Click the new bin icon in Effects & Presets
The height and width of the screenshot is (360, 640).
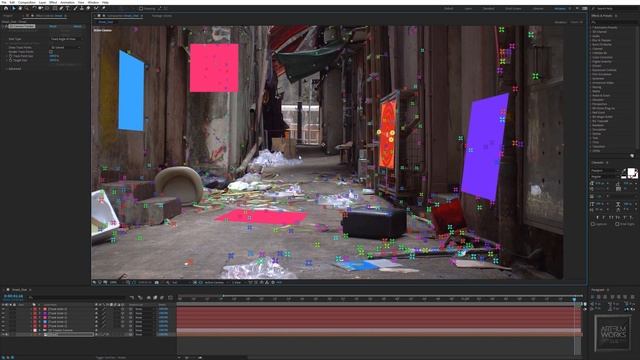coord(632,156)
